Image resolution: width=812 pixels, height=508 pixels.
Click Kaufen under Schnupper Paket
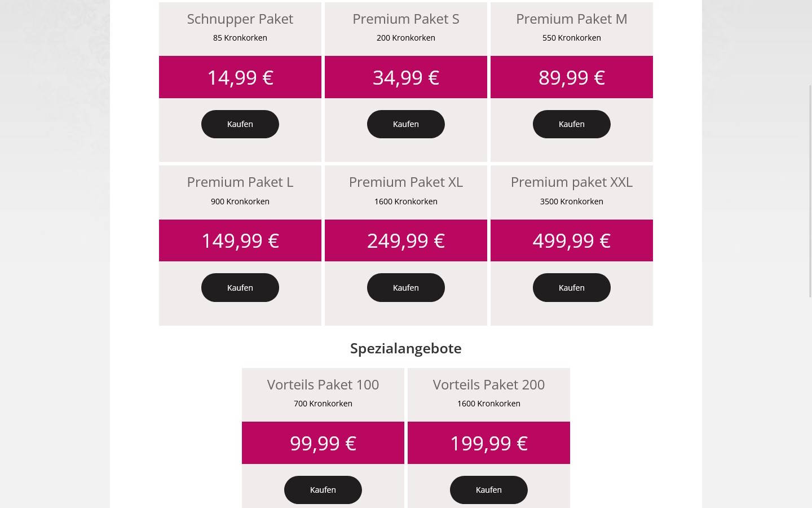pos(240,124)
